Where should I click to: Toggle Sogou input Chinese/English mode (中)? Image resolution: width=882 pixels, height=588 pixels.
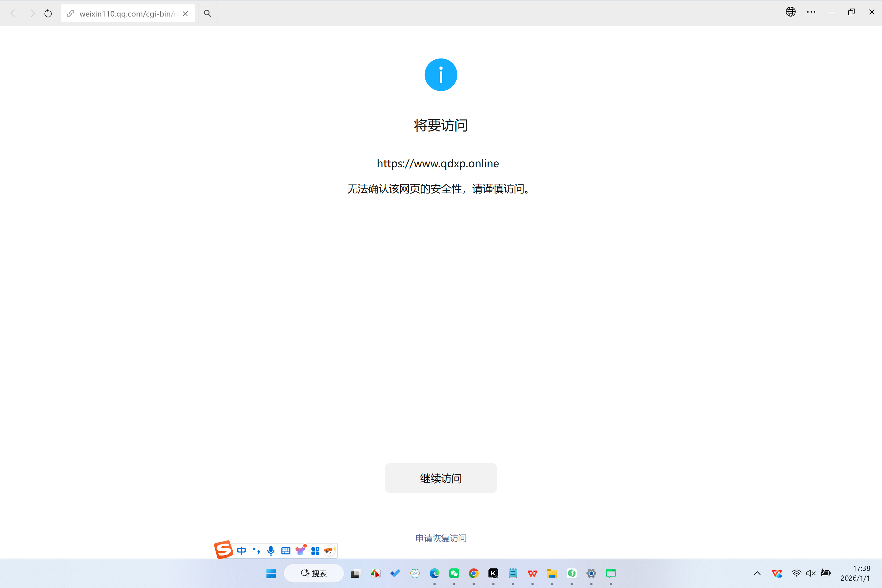242,551
